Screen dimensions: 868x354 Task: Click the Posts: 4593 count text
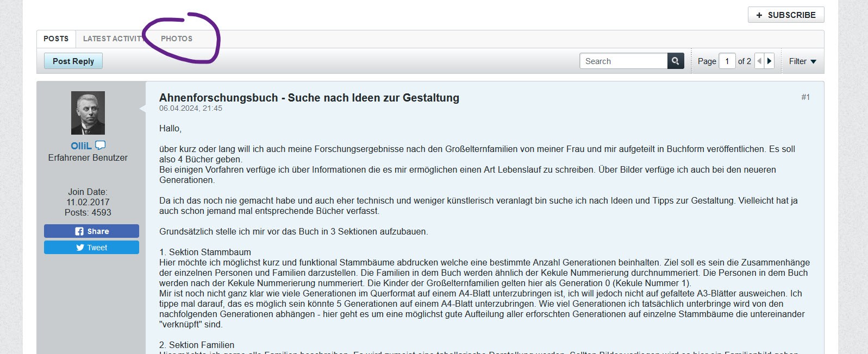point(88,212)
